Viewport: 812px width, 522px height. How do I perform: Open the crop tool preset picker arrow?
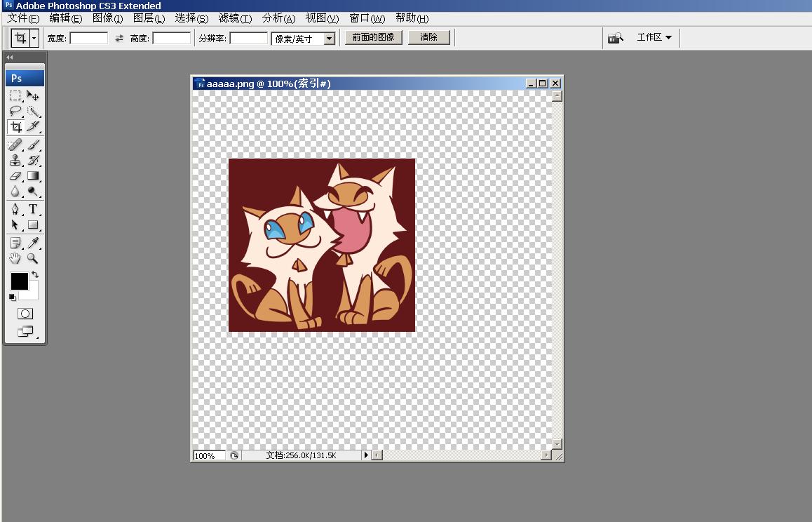34,38
